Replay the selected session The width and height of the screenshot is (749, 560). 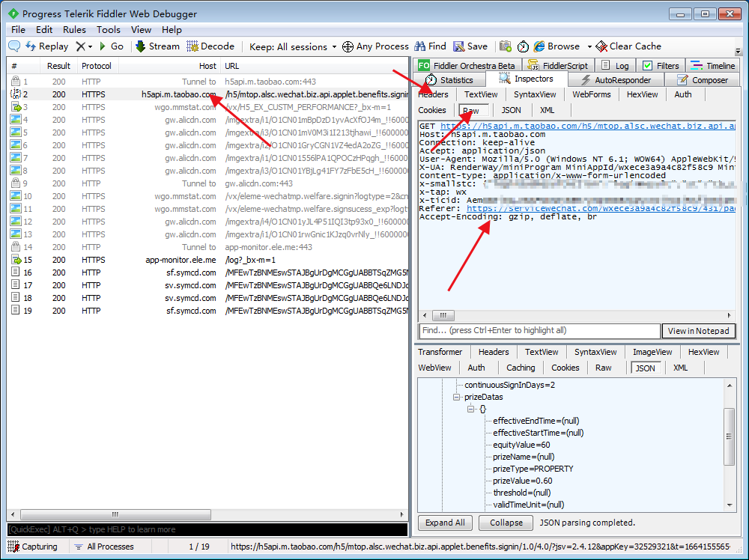tap(47, 46)
